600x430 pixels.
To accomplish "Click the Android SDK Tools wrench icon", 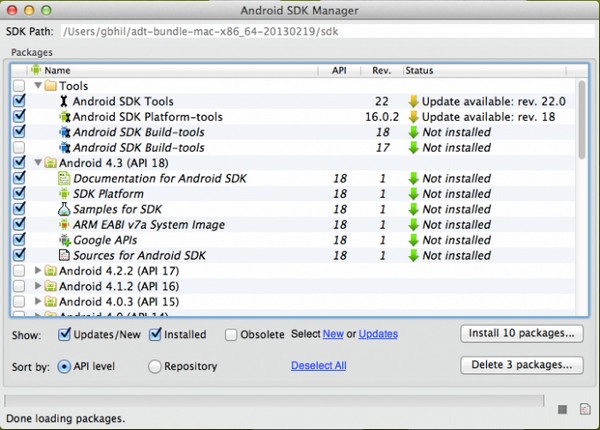I will (64, 101).
